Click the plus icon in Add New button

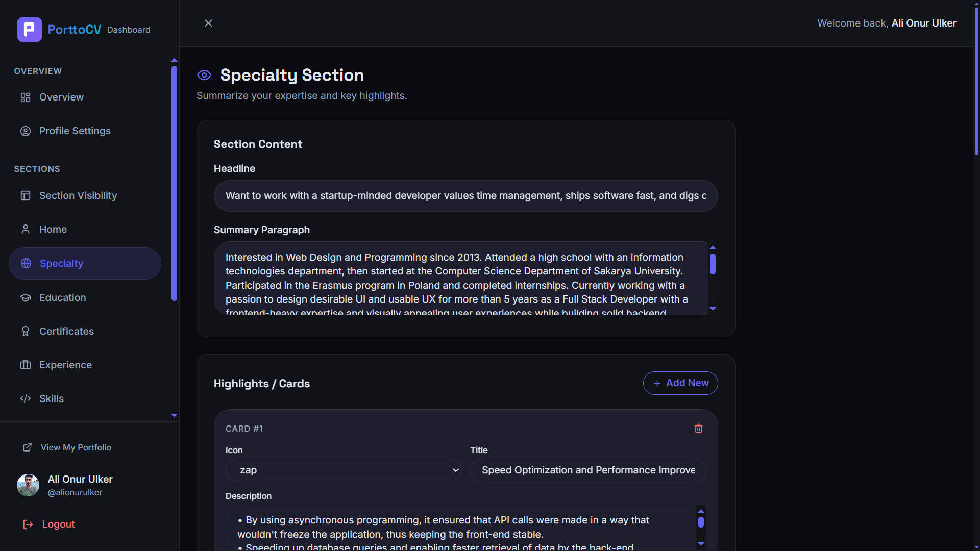click(657, 383)
